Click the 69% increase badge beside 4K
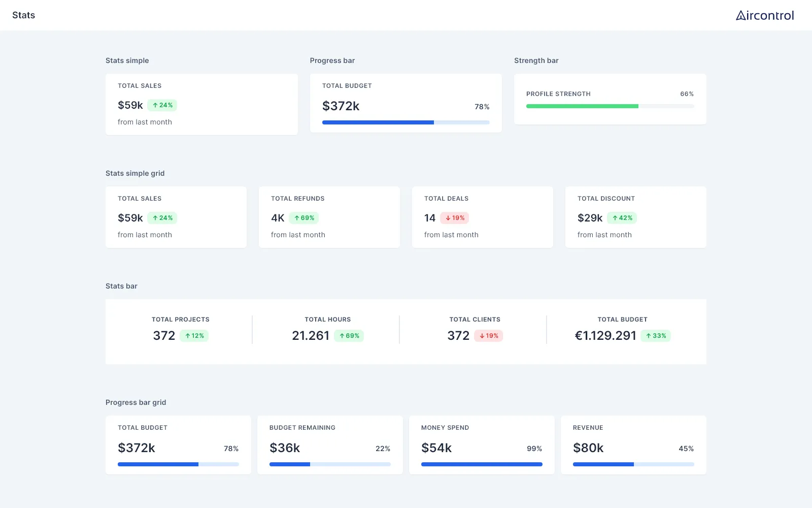Image resolution: width=812 pixels, height=508 pixels. (x=304, y=218)
